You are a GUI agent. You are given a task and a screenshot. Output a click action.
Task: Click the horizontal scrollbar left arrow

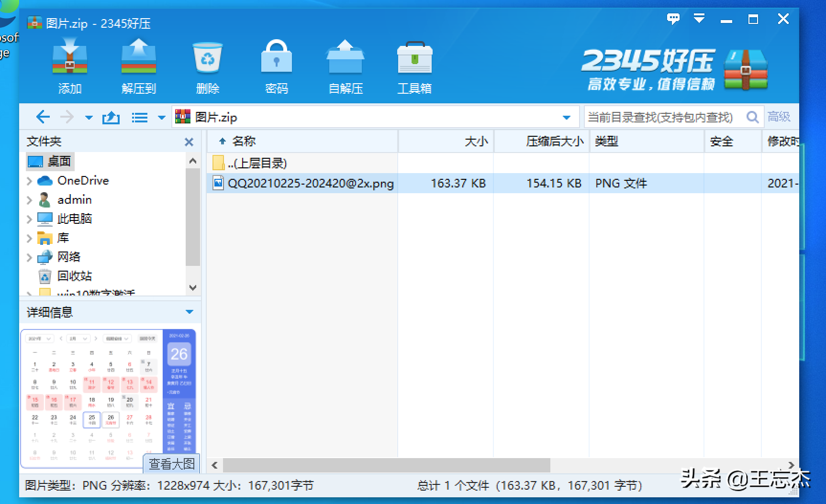(214, 465)
